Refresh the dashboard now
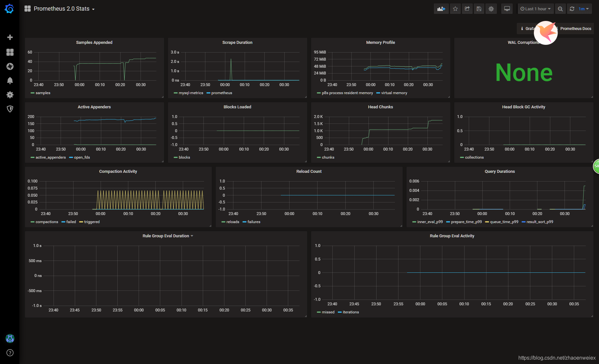The width and height of the screenshot is (599, 364). point(572,9)
